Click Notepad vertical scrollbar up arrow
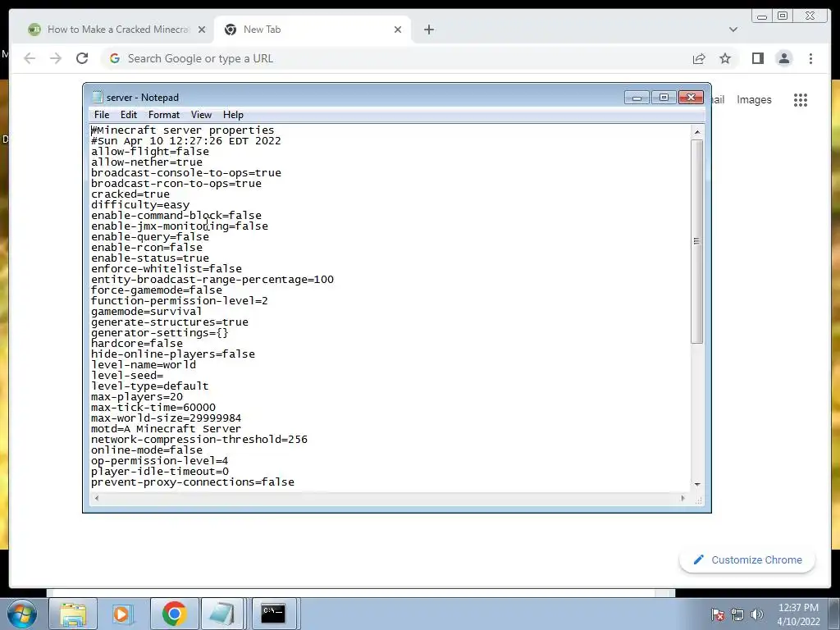The height and width of the screenshot is (630, 840). [x=697, y=132]
